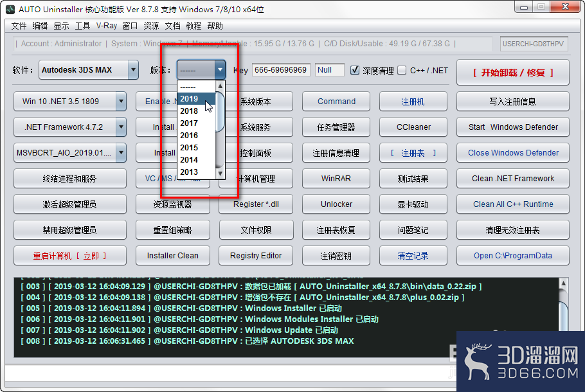The height and width of the screenshot is (392, 585).
Task: Click 写入注册信息 button
Action: coord(513,101)
